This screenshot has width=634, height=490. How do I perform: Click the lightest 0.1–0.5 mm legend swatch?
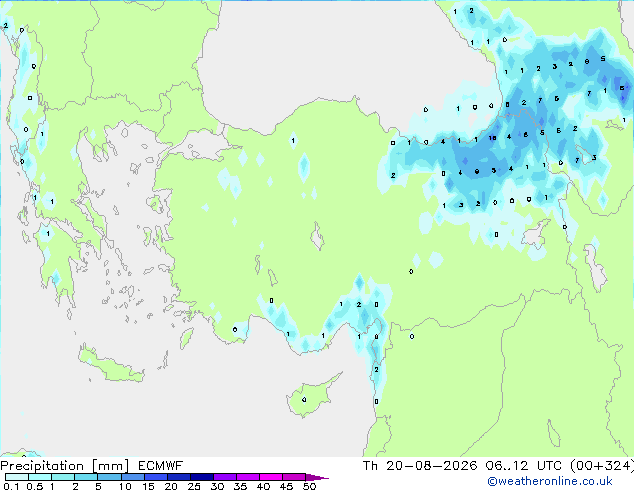pos(17,477)
